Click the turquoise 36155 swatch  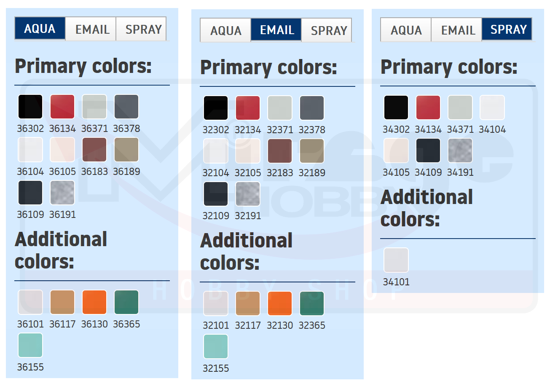[30, 345]
